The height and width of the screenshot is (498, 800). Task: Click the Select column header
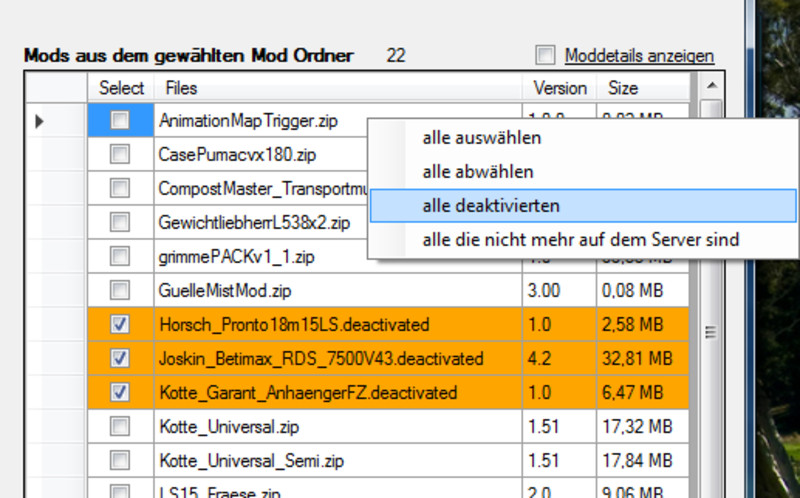point(121,88)
